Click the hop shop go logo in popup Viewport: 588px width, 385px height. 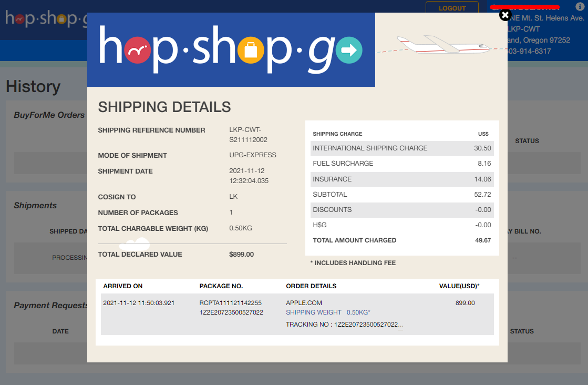(231, 49)
